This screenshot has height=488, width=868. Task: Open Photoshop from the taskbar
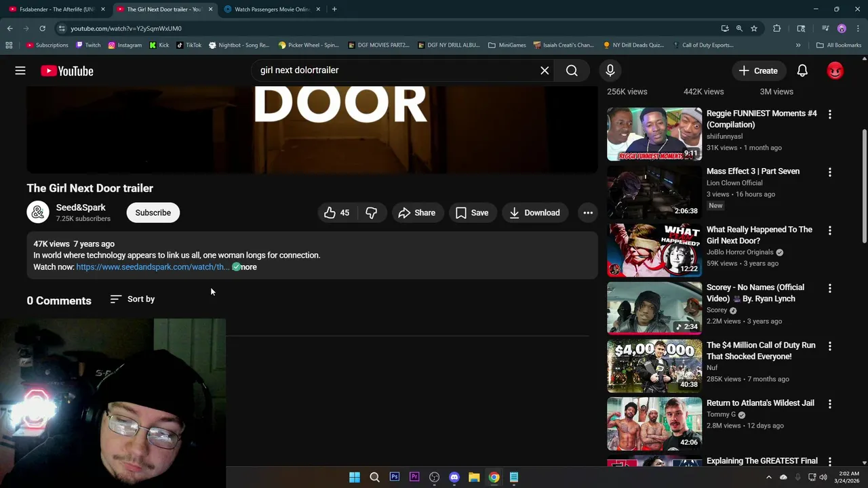tap(394, 477)
